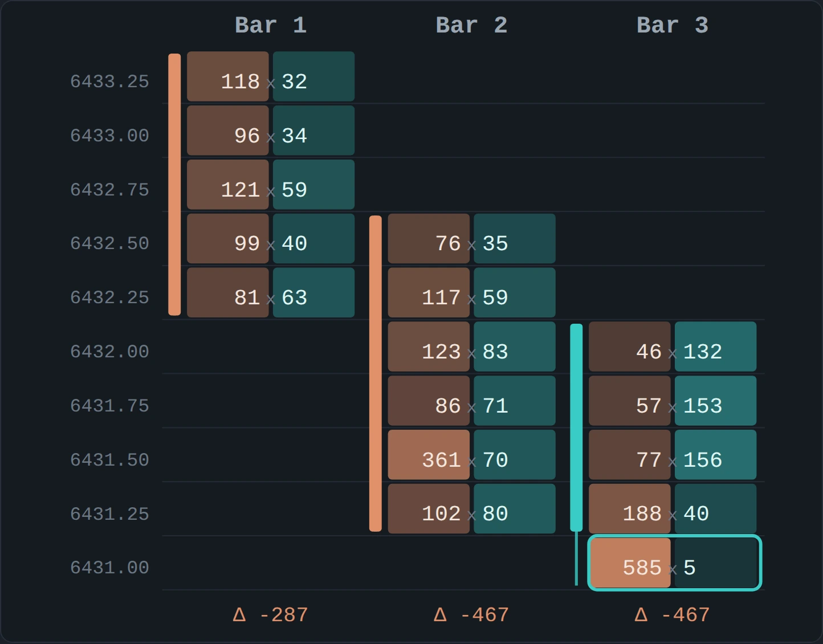Select price label 6432.75
Viewport: 823px width, 644px height.
(x=109, y=190)
